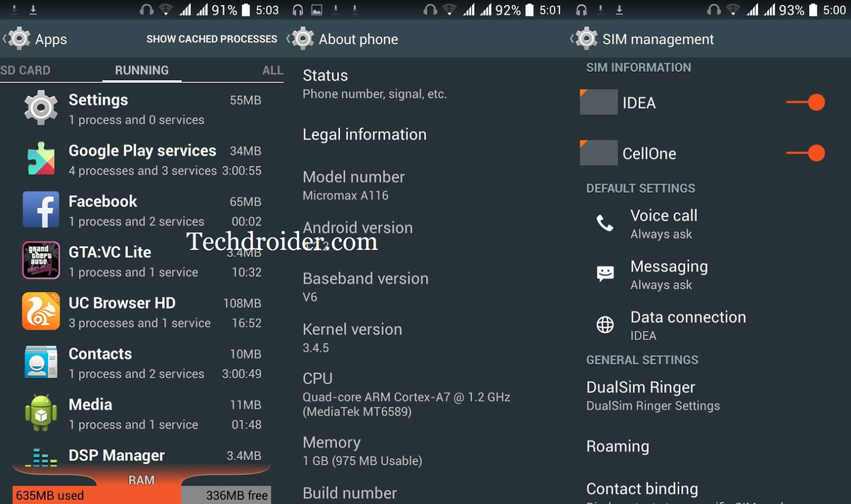Tap the 91% battery icon in the status bar
This screenshot has height=504, width=851.
pos(246,10)
